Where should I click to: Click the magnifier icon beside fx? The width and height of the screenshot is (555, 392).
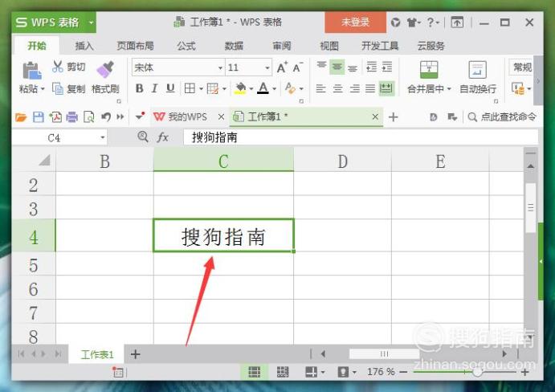[143, 137]
